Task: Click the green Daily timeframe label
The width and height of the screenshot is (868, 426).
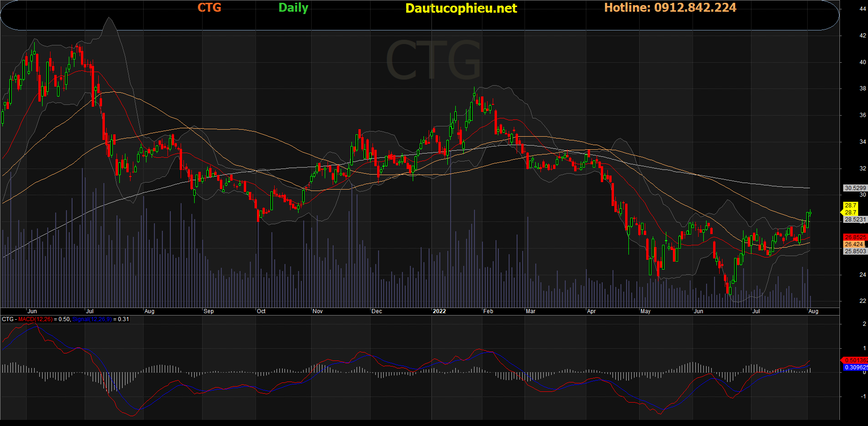Action: pos(293,7)
